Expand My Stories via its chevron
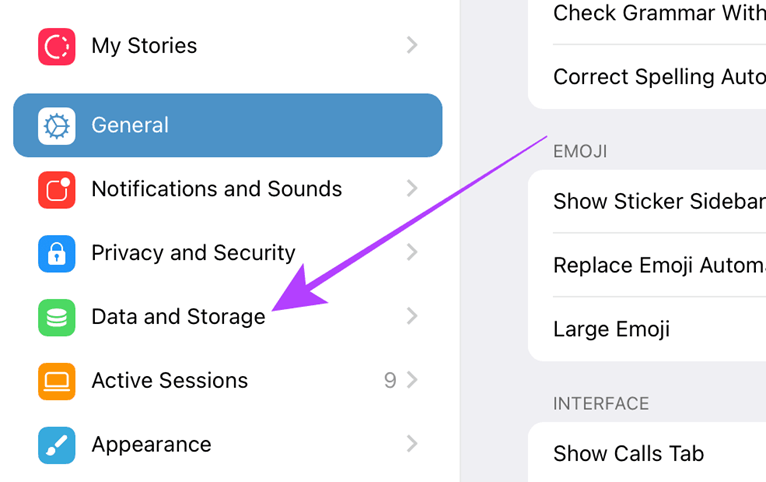766x482 pixels. [x=412, y=45]
